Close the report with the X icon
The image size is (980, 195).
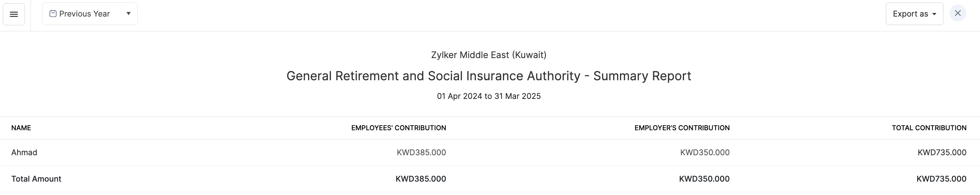[x=958, y=13]
